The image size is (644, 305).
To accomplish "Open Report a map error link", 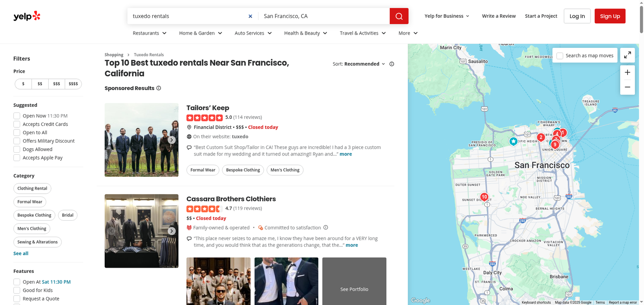I will (x=623, y=303).
